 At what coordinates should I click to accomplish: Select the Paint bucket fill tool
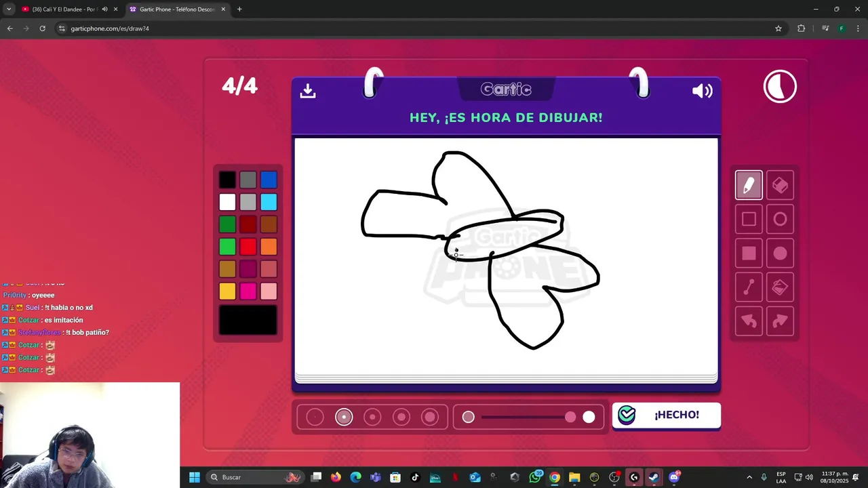(x=780, y=287)
